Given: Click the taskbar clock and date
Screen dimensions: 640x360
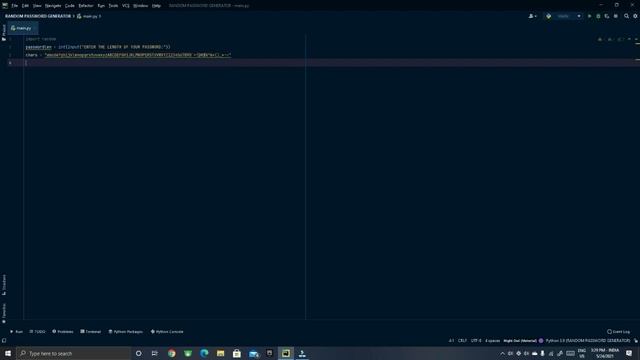Looking at the screenshot, I should coord(605,353).
